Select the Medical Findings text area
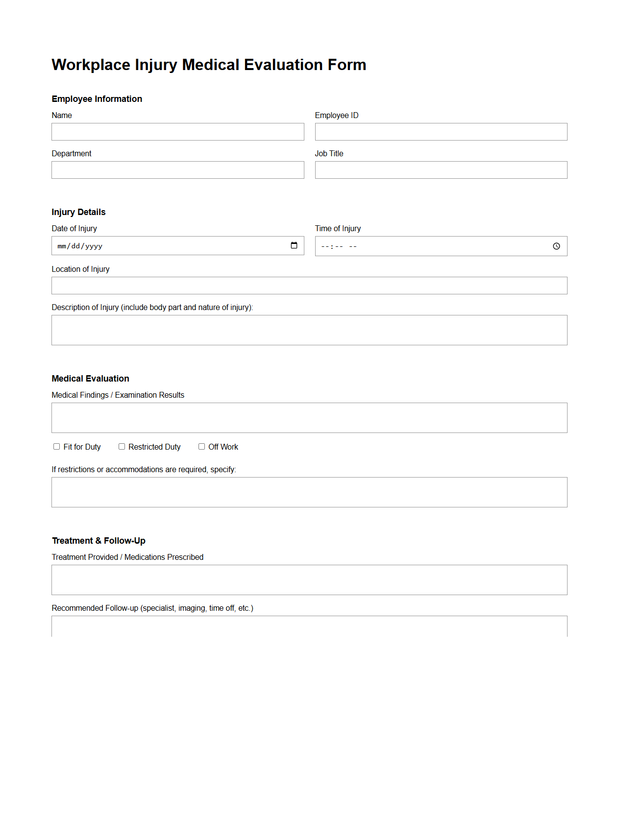Viewport: 619px width, 840px height. 309,417
